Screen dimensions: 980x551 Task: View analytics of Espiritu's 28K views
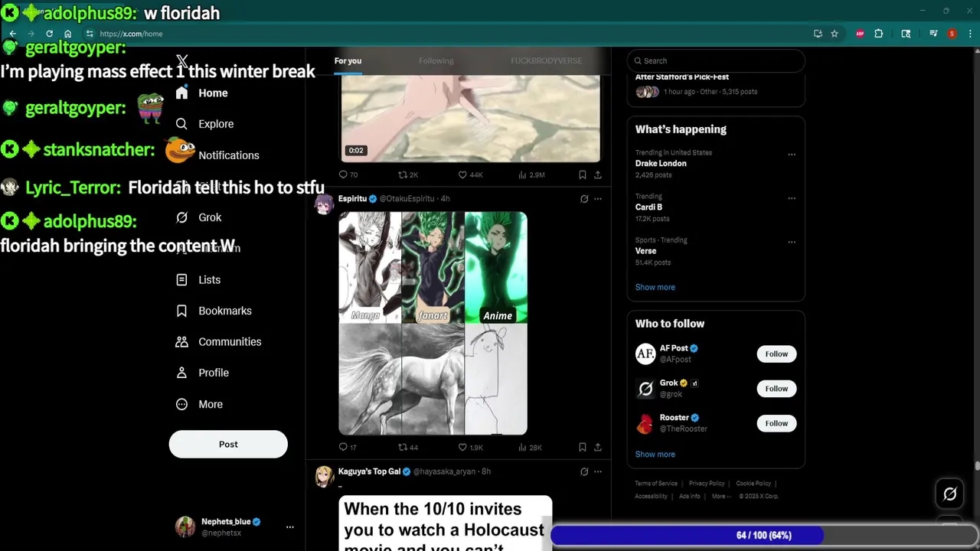pos(530,447)
